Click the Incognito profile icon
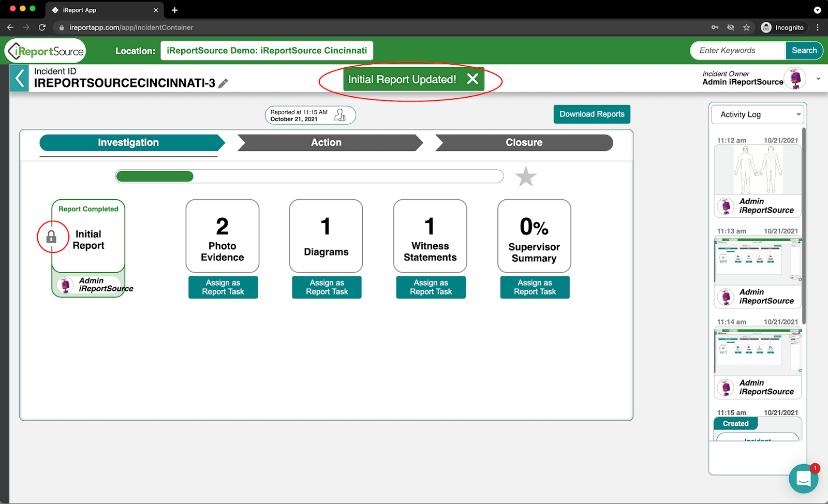Screen dimensions: 828x504 point(766,27)
